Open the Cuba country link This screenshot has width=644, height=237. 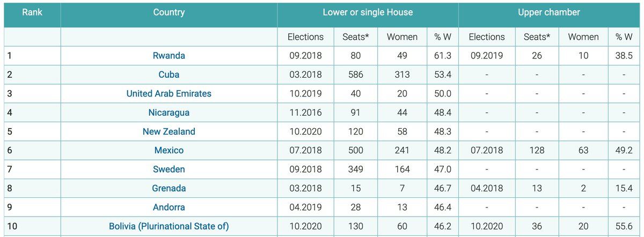pos(169,75)
